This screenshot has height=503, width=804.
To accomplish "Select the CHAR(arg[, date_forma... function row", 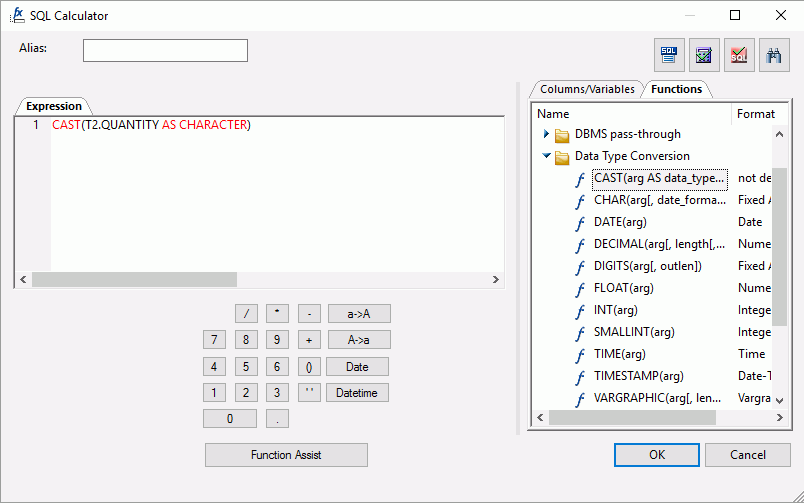I will (x=660, y=200).
